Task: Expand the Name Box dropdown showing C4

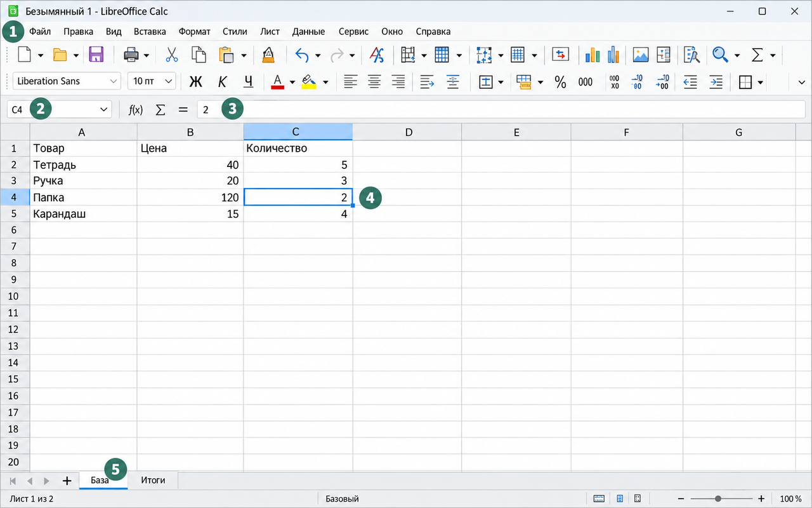Action: [x=104, y=110]
